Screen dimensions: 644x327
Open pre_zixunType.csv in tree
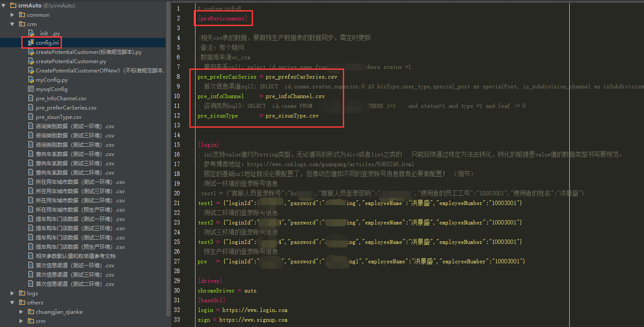(58, 117)
